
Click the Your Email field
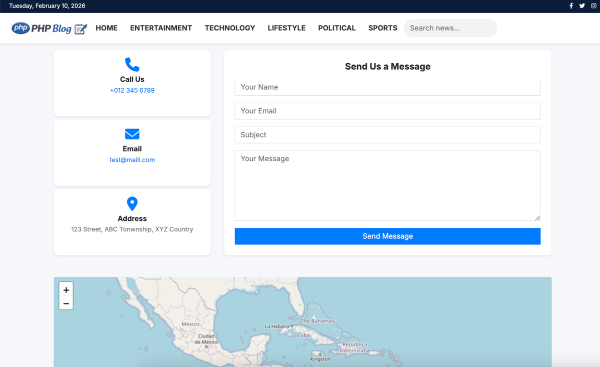[388, 111]
